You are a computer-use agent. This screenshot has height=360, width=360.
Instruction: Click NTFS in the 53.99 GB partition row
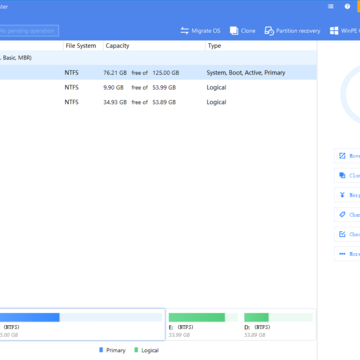tap(72, 87)
